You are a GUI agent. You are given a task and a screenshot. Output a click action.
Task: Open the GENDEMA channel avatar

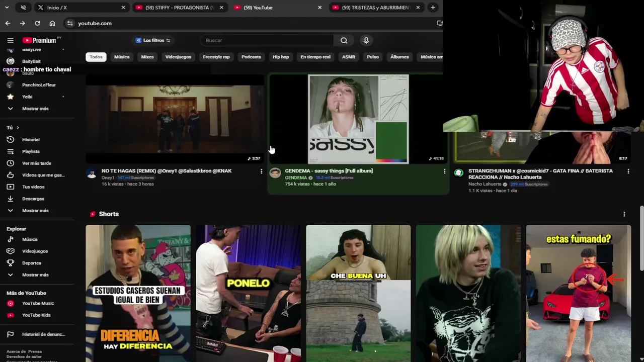[x=275, y=173]
